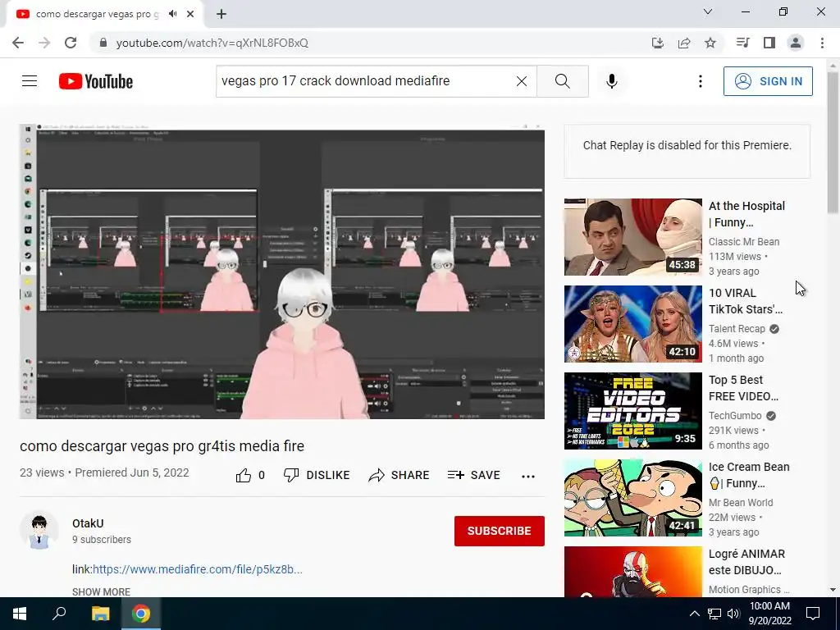
Task: Mute the tab via its speaker icon
Action: click(172, 14)
